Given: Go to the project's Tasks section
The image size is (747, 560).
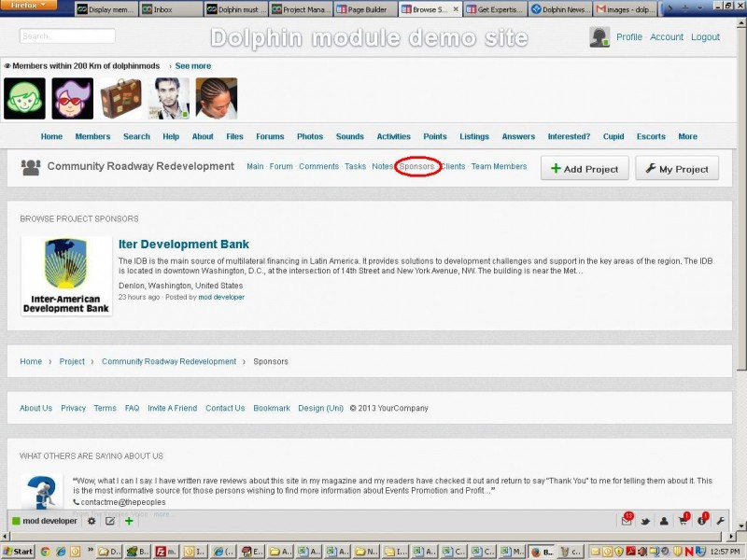Looking at the screenshot, I should click(356, 167).
